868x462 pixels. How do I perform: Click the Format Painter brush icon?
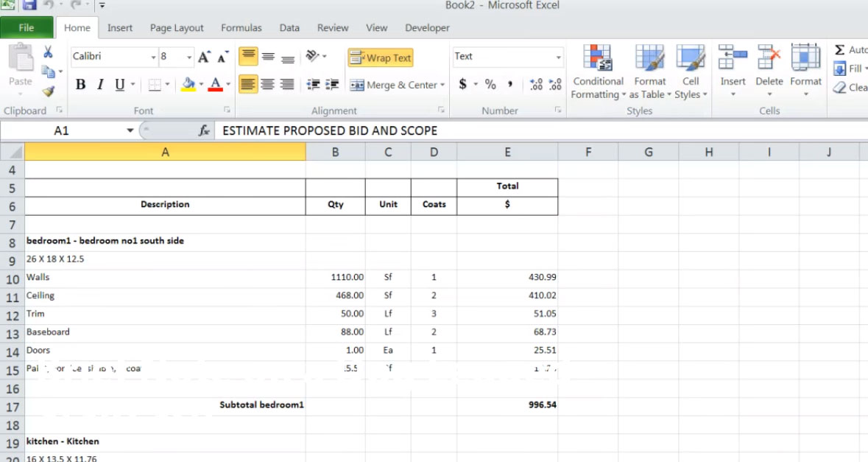click(49, 91)
